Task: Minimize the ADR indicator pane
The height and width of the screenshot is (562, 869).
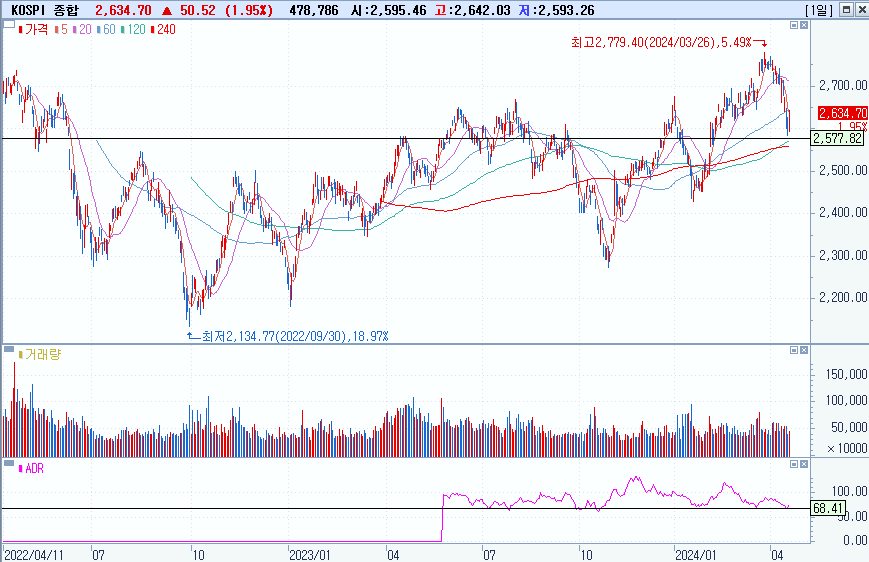Action: (794, 464)
